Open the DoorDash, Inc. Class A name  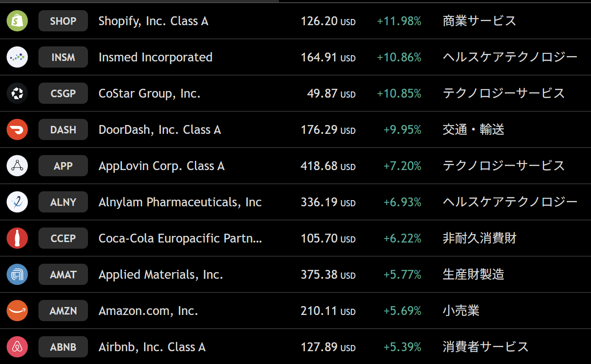coord(160,130)
